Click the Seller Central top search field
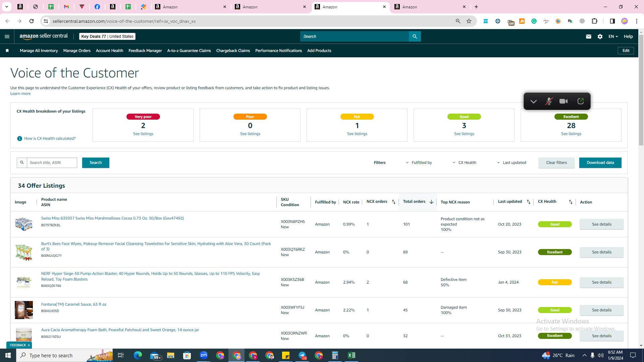The image size is (644, 362). click(x=355, y=37)
